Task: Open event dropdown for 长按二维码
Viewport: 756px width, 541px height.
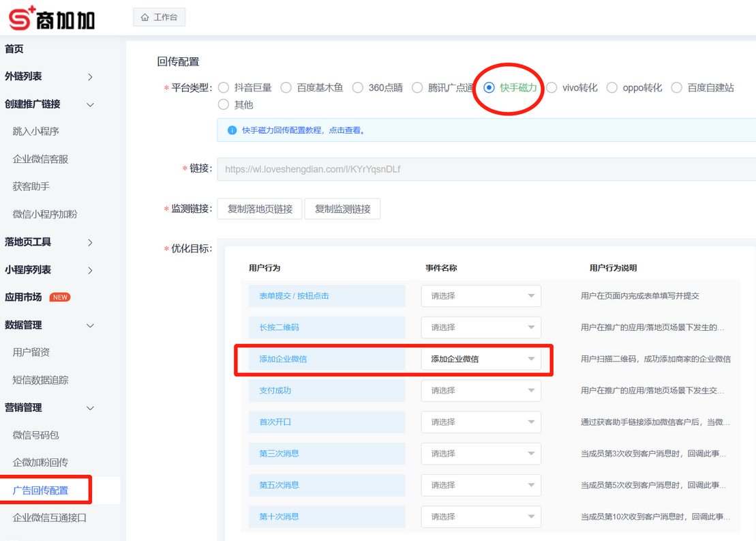Action: (x=481, y=327)
